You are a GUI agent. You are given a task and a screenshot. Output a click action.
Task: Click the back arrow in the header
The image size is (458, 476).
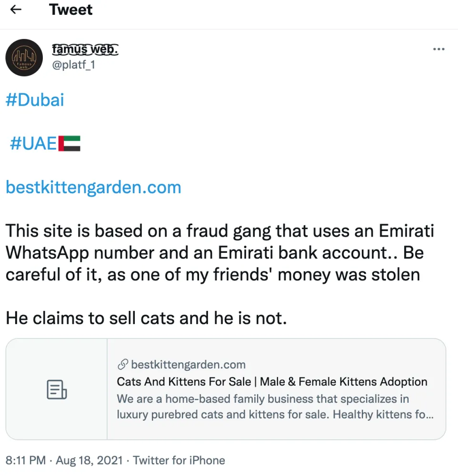coord(16,10)
